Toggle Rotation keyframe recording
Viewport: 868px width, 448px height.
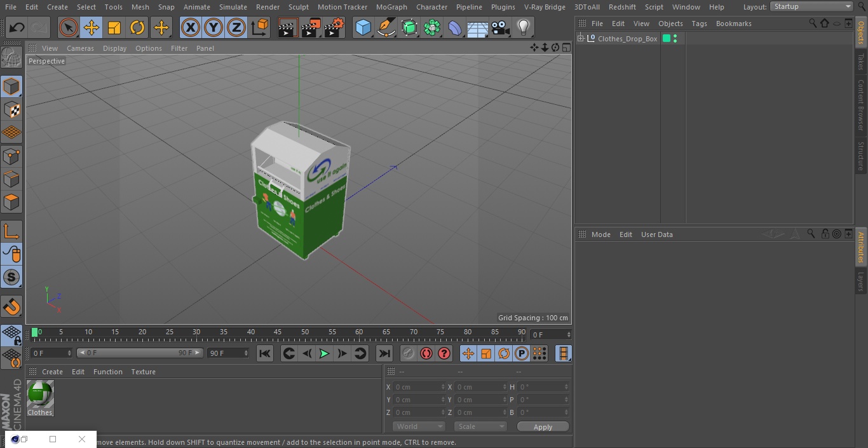[x=504, y=353]
